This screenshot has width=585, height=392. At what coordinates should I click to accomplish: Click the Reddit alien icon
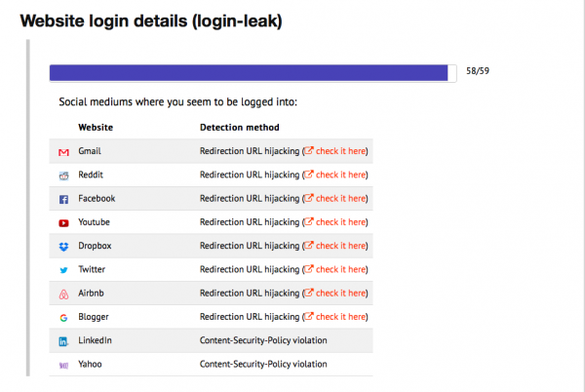tap(63, 176)
